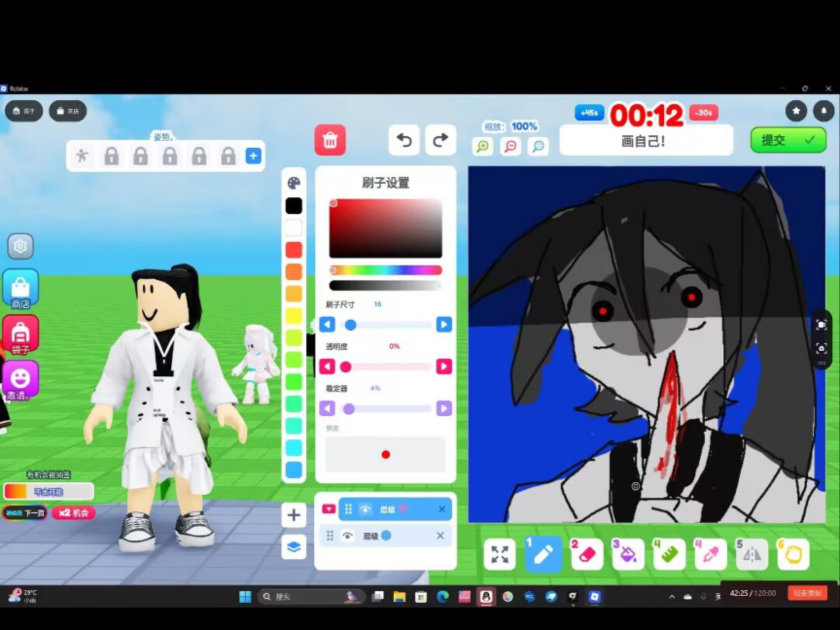Image resolution: width=840 pixels, height=630 pixels.
Task: Select the yellow color swatch
Action: point(294,316)
